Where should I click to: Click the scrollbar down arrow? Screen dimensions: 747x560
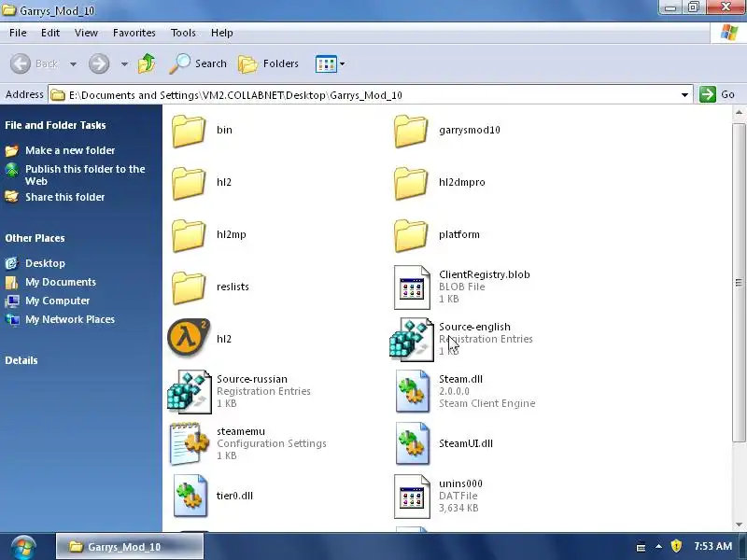[739, 525]
